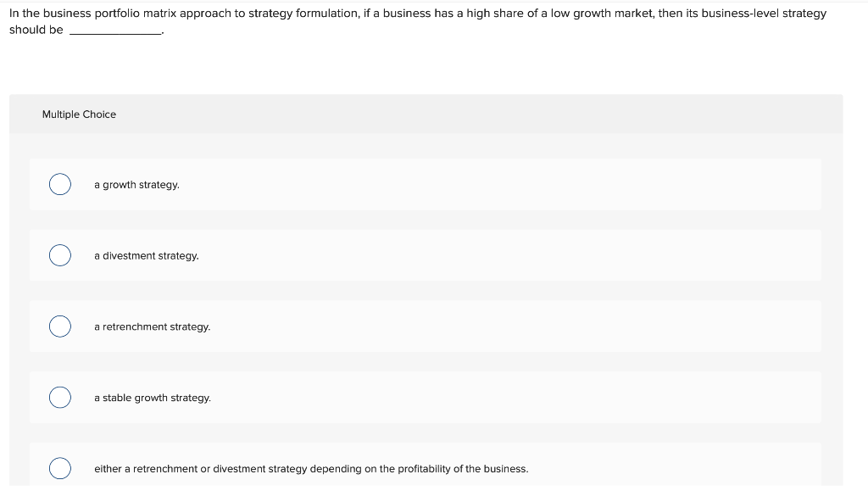Click the first answer option row
The width and height of the screenshot is (868, 491).
click(x=424, y=184)
